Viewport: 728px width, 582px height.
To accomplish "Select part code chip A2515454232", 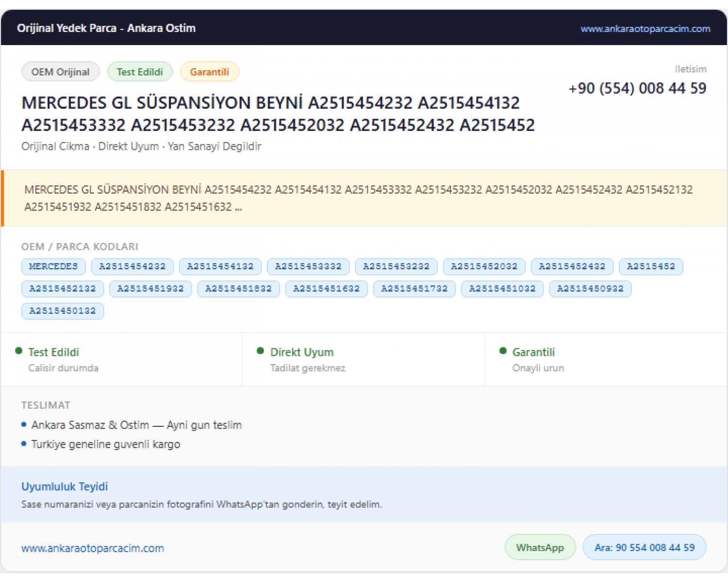I will (x=132, y=267).
